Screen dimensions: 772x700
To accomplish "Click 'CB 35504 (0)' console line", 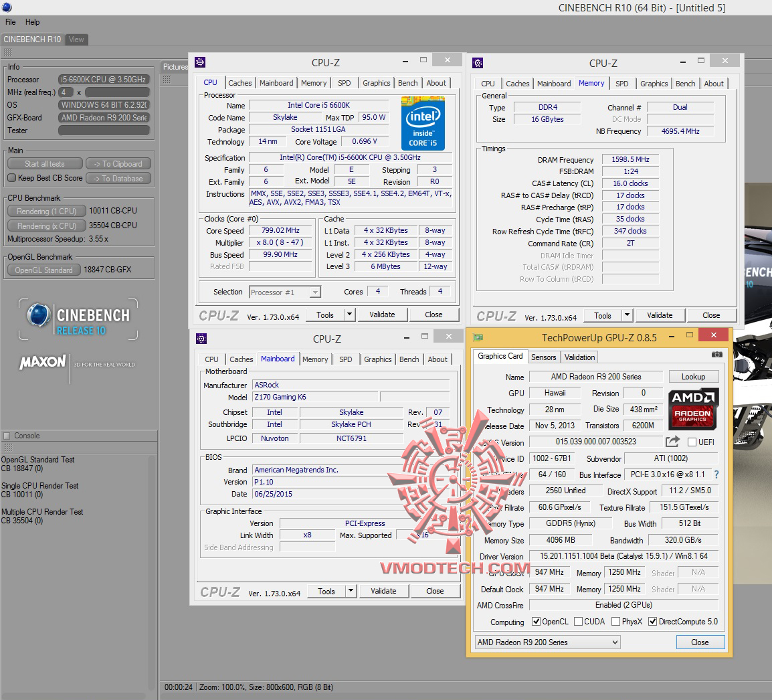I will pyautogui.click(x=22, y=521).
